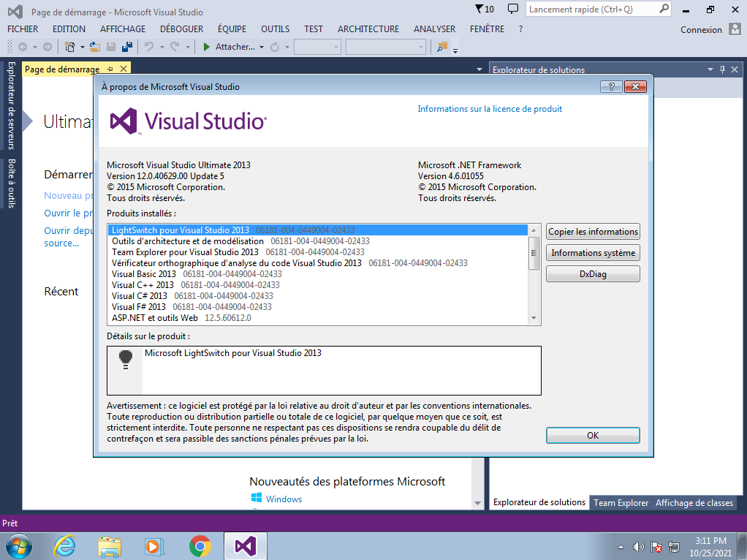Click the lightbulb product icon in details box
The height and width of the screenshot is (560, 747).
125,360
